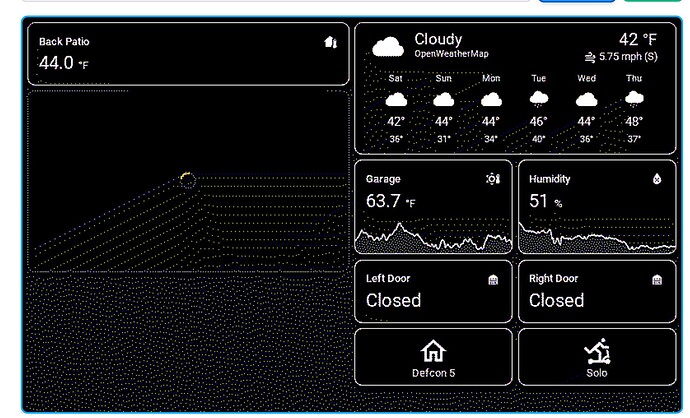The width and height of the screenshot is (690, 418).
Task: Click the OpenWeatherMap source label
Action: [451, 54]
